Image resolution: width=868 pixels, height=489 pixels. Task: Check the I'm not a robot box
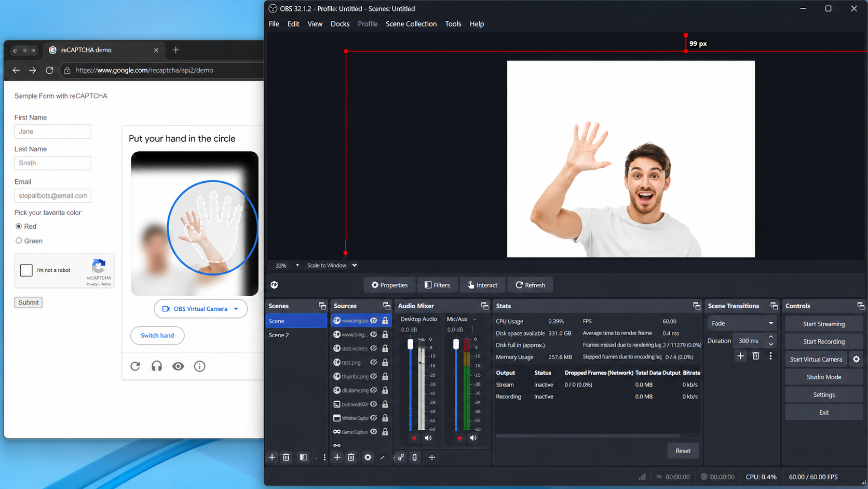(x=26, y=270)
